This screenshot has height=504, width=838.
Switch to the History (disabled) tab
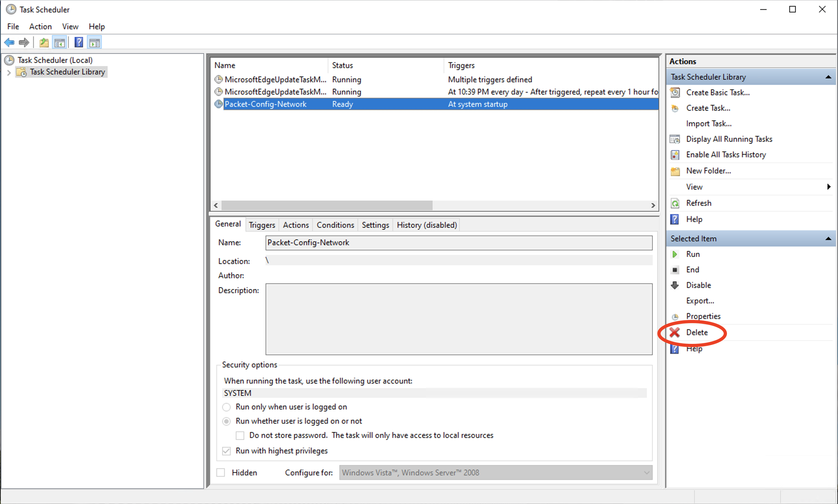pyautogui.click(x=427, y=225)
